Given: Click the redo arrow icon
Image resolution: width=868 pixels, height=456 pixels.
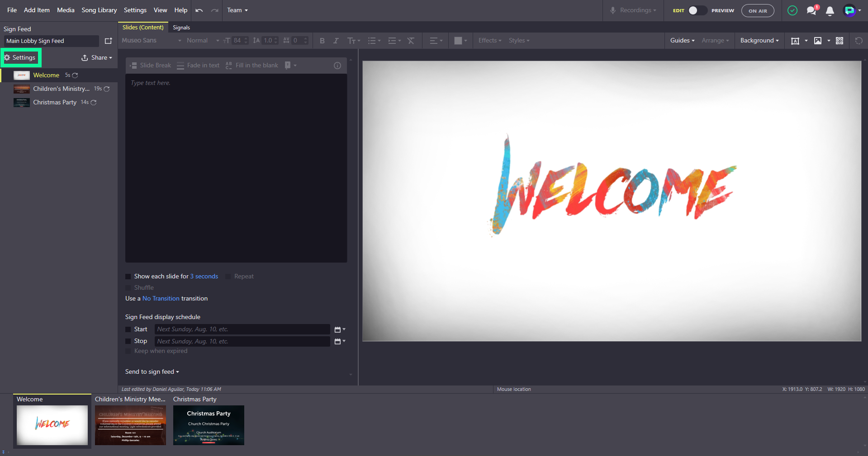Looking at the screenshot, I should point(214,10).
